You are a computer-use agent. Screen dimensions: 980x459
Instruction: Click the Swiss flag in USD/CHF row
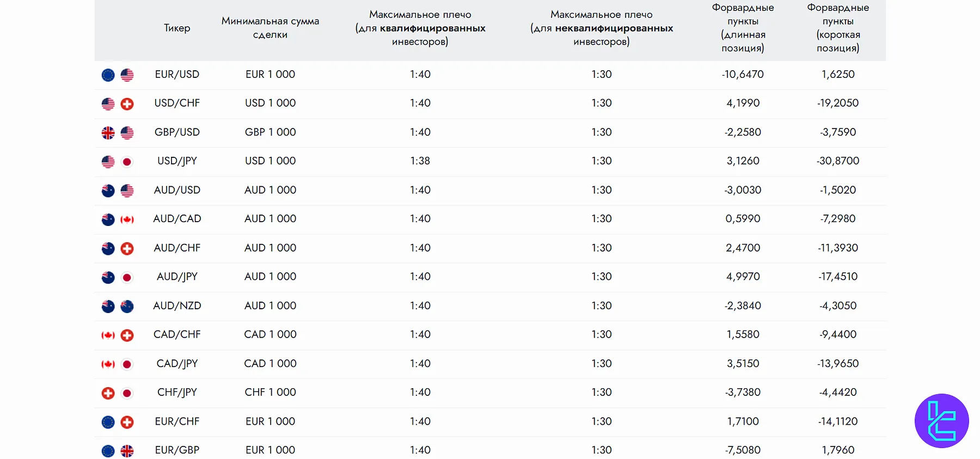click(x=127, y=104)
